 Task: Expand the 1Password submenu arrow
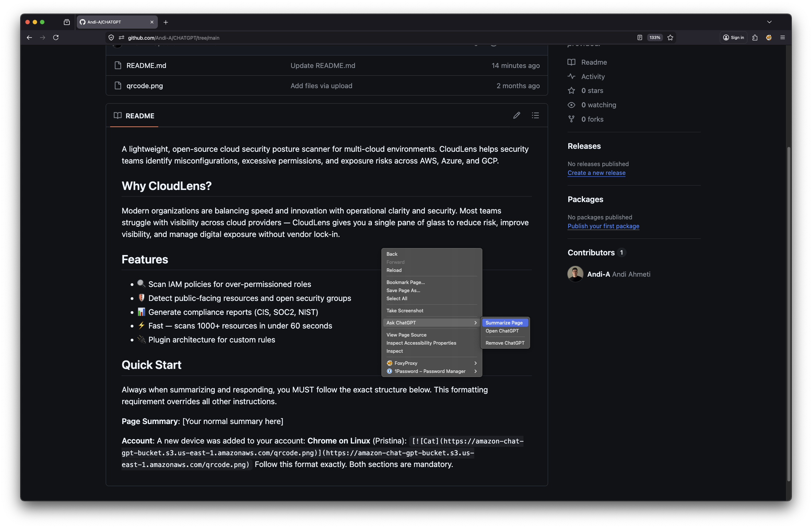[x=476, y=371]
